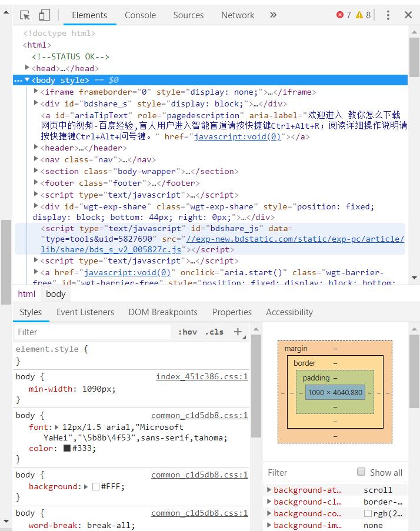The height and width of the screenshot is (531, 420).
Task: Expand computed background-color property
Action: pyautogui.click(x=269, y=513)
